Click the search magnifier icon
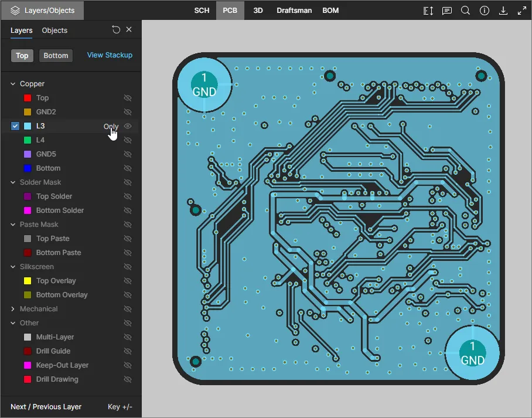This screenshot has height=418, width=532. coord(465,11)
